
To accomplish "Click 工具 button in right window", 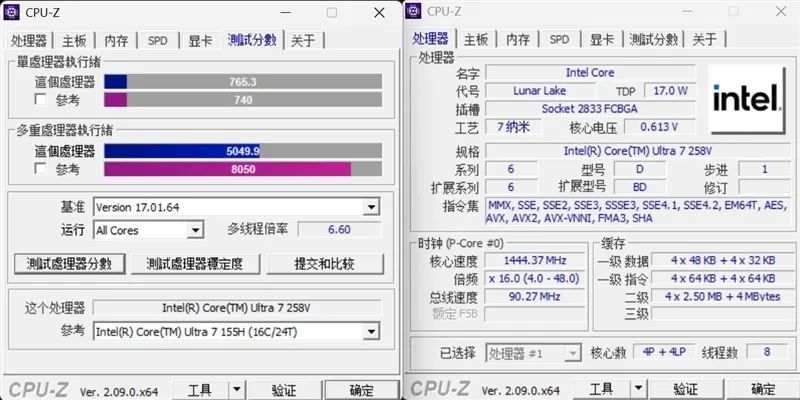I will [602, 390].
